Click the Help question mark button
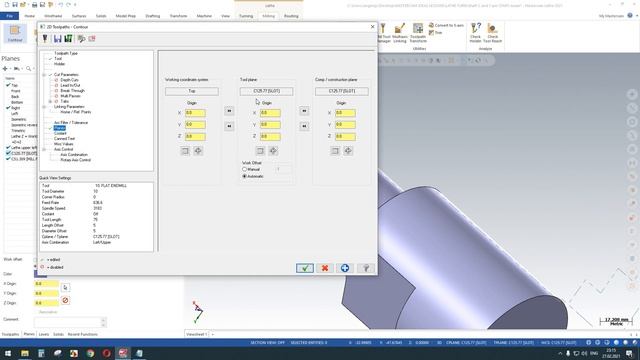The image size is (640, 360). click(366, 268)
